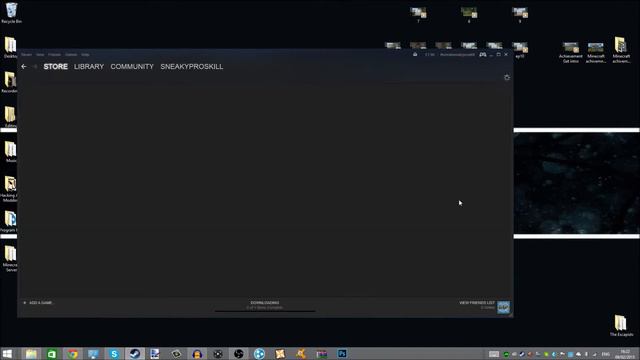Click the Steam icon in the system tray
This screenshot has width=640, height=360.
(522, 354)
